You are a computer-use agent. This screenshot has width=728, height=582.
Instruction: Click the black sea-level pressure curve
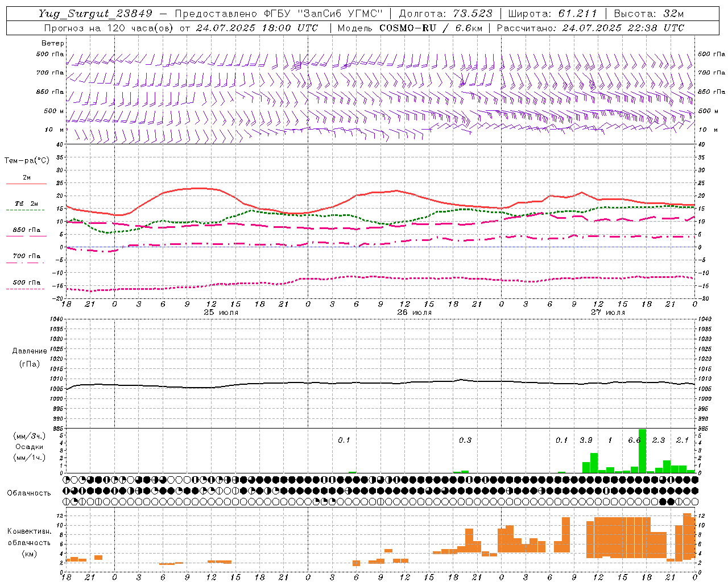pos(380,383)
